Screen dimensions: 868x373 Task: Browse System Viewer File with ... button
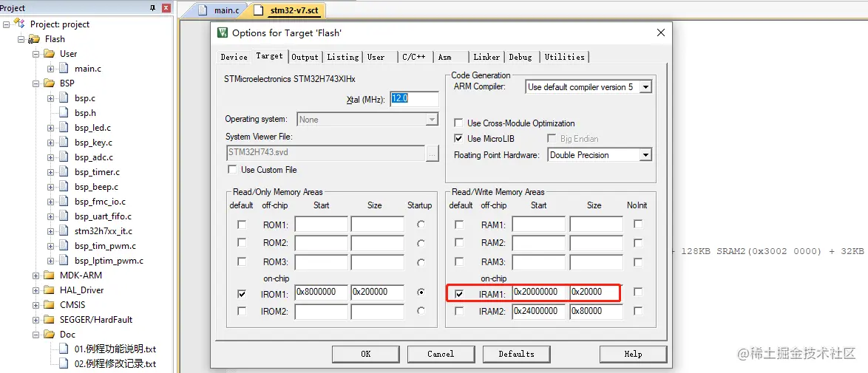[433, 154]
